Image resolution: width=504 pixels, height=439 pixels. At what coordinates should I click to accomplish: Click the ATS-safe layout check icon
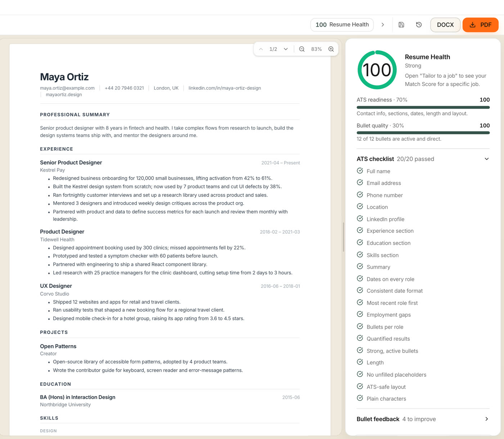pyautogui.click(x=360, y=386)
